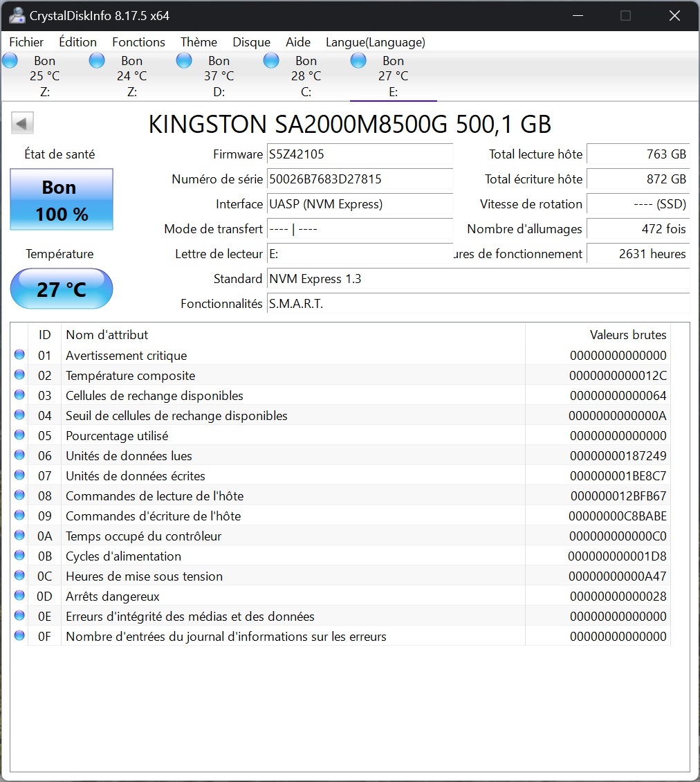Image resolution: width=700 pixels, height=782 pixels.
Task: Click the 2631 heures operating time value
Action: (638, 254)
